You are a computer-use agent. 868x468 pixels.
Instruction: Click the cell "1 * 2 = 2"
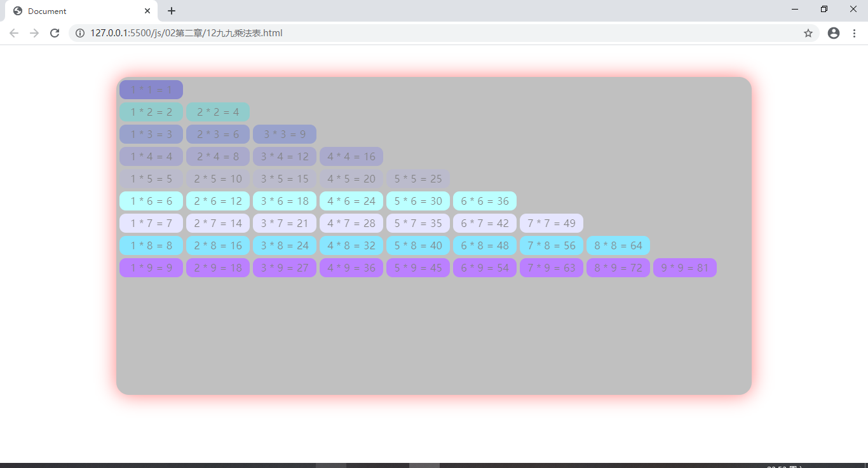tap(151, 112)
